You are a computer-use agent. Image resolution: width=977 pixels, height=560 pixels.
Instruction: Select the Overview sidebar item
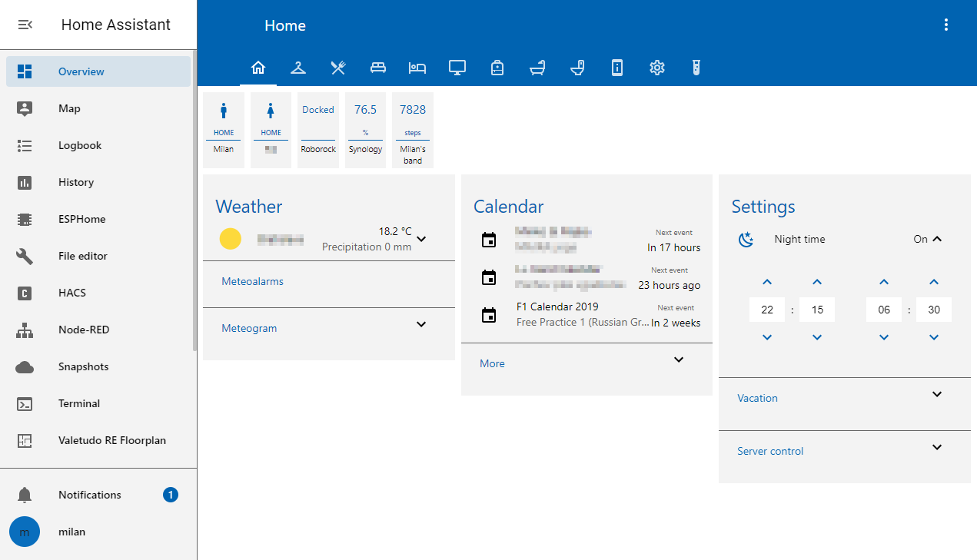click(98, 71)
